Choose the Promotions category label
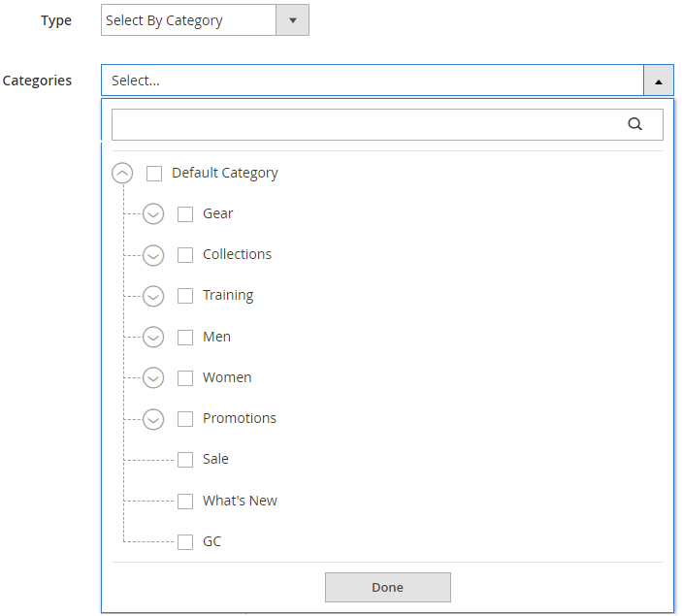Viewport: 682px width, 616px height. (240, 418)
